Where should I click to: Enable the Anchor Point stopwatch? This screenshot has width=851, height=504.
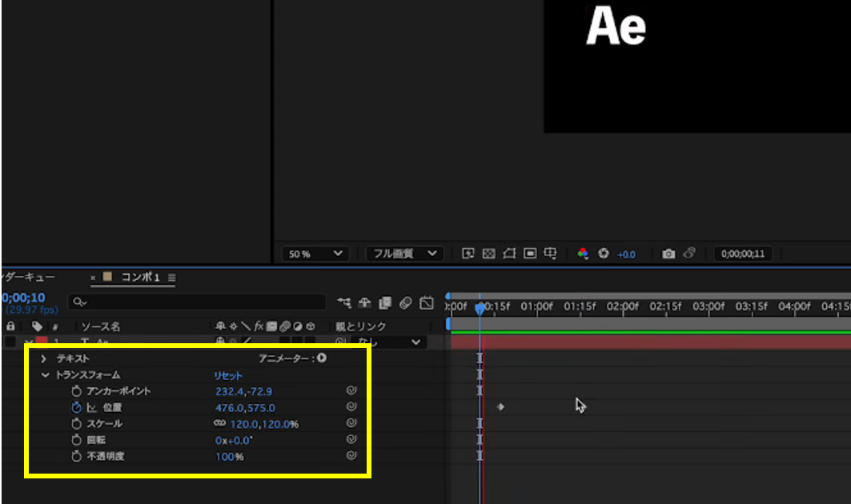(x=77, y=391)
